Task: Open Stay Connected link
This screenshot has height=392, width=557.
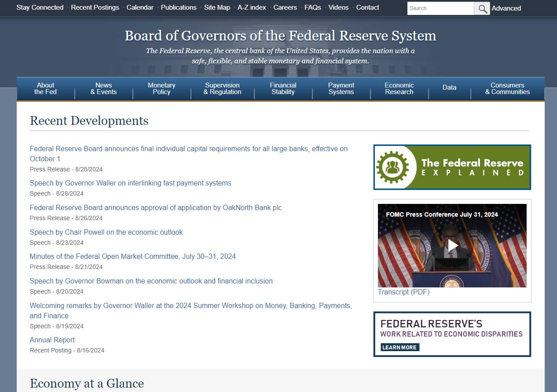Action: click(40, 7)
